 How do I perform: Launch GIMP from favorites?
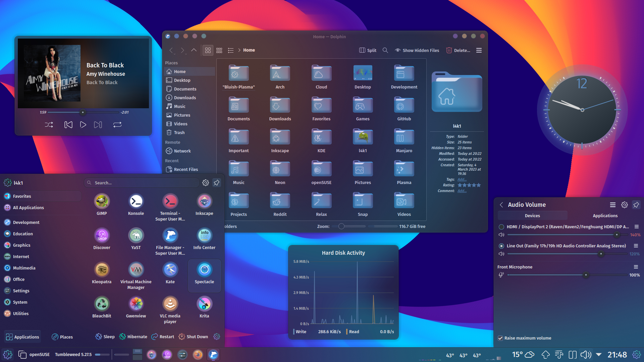[102, 204]
